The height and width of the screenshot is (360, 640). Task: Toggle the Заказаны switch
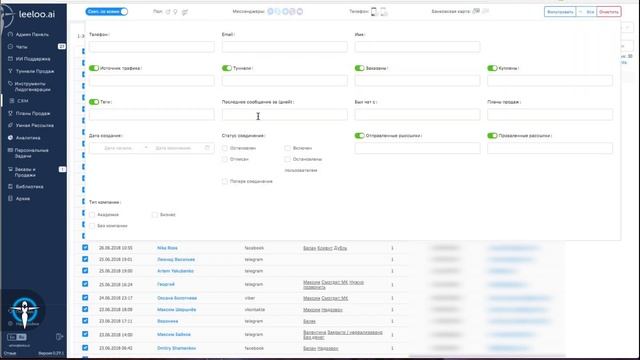pyautogui.click(x=360, y=68)
